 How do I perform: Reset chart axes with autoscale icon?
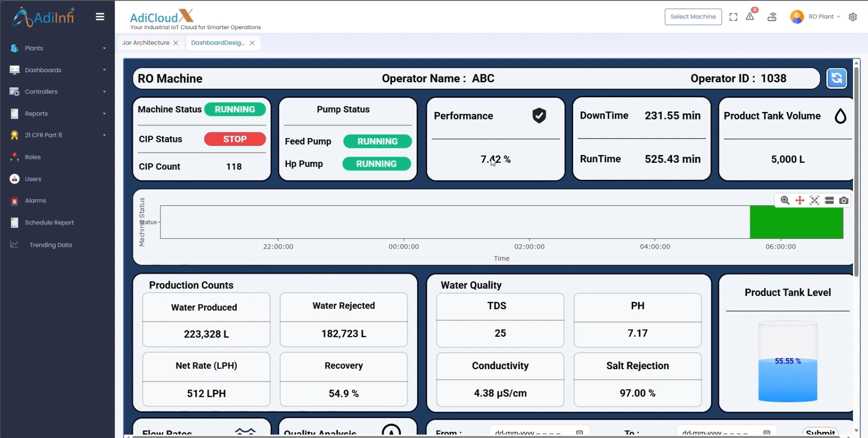[815, 201]
